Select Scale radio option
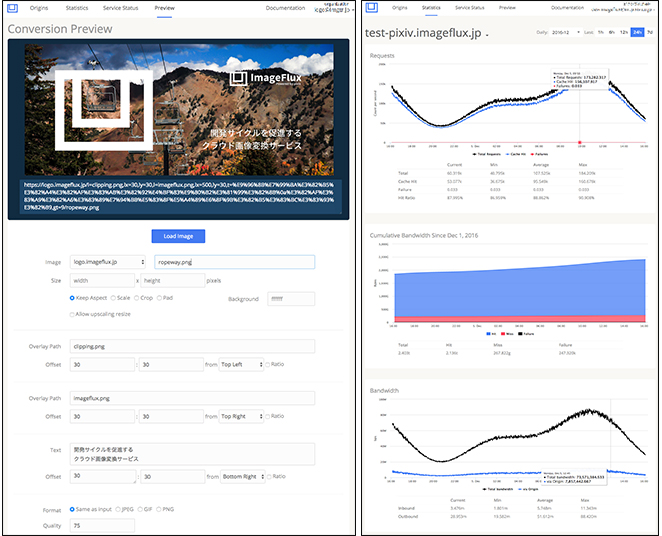 coord(113,298)
